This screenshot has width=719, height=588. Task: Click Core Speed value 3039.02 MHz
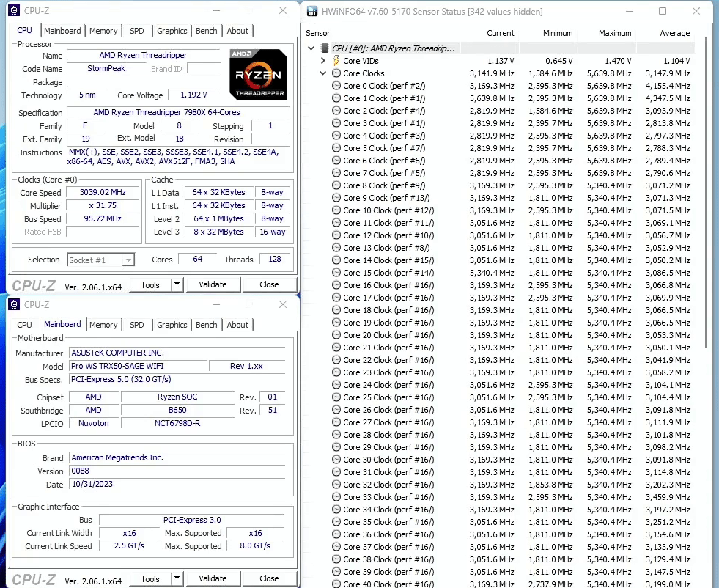103,192
